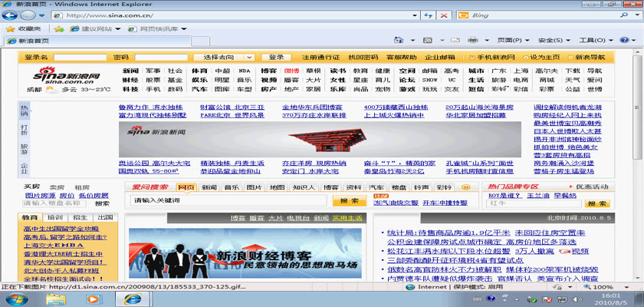
Task: Click the Print icon in command bar
Action: pos(474,41)
